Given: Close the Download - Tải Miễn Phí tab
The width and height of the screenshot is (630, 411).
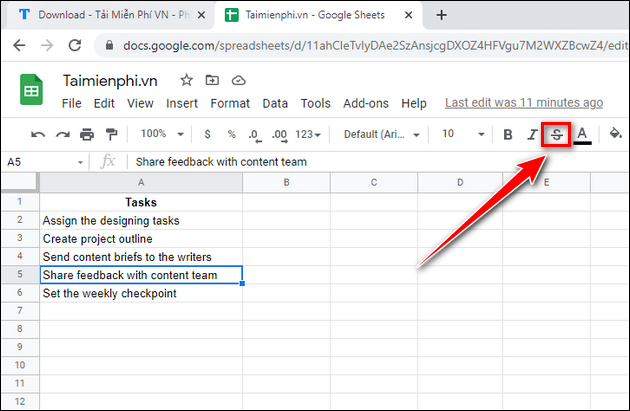Looking at the screenshot, I should coord(202,15).
